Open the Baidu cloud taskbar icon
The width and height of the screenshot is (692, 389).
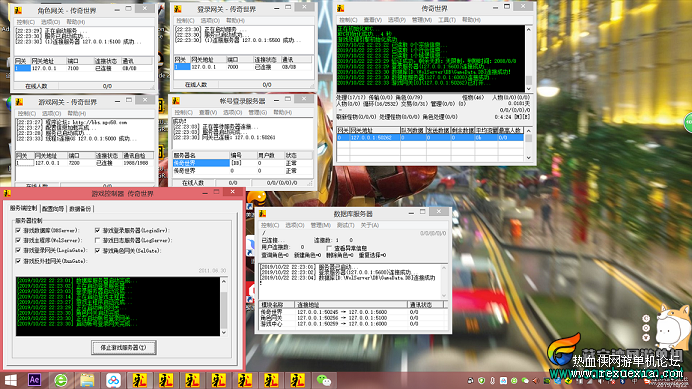click(113, 380)
